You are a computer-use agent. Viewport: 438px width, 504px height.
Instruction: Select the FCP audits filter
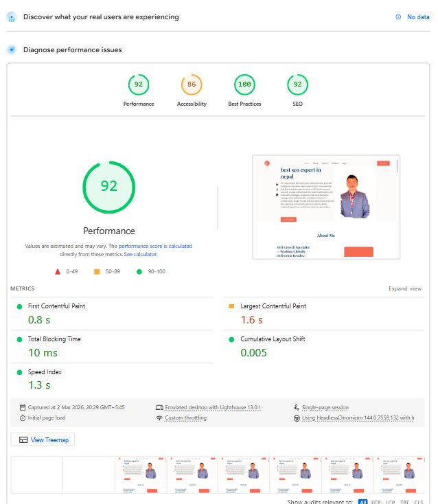(376, 502)
